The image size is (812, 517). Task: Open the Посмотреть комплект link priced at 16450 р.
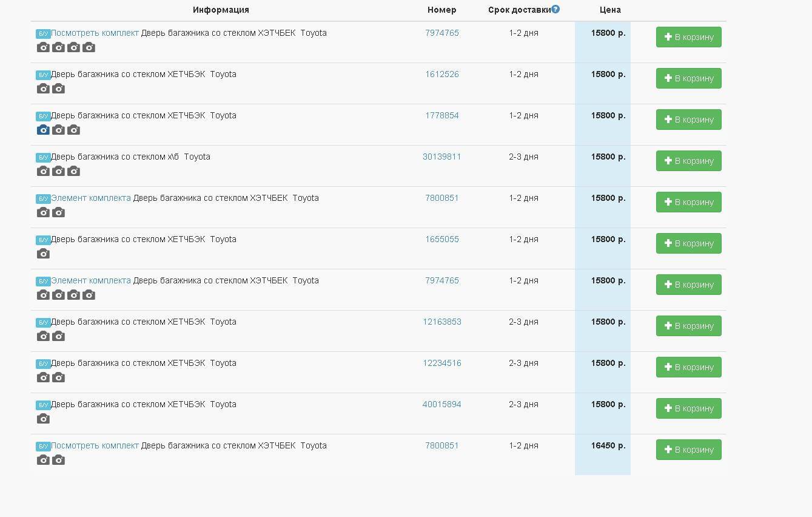point(95,445)
